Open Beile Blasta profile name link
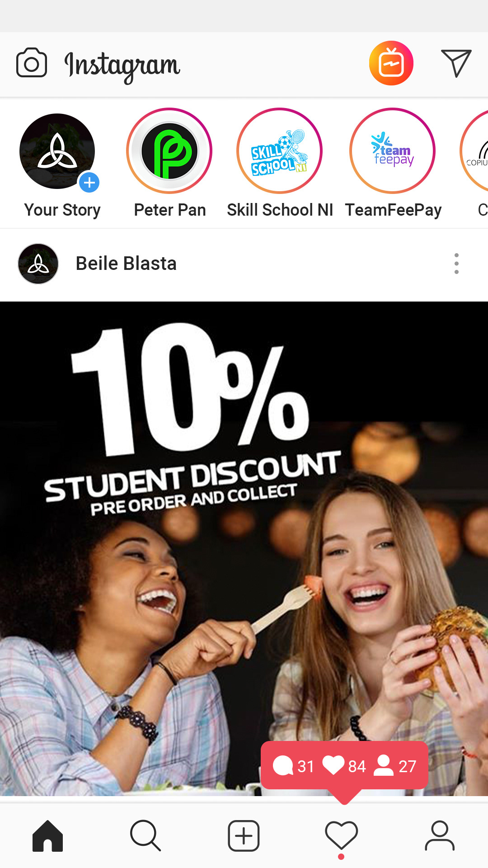488x868 pixels. click(126, 264)
